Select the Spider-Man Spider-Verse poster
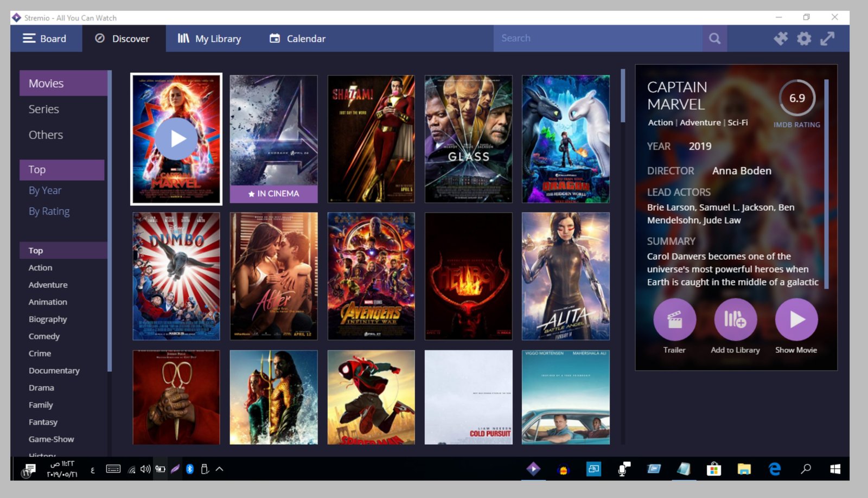 [371, 397]
